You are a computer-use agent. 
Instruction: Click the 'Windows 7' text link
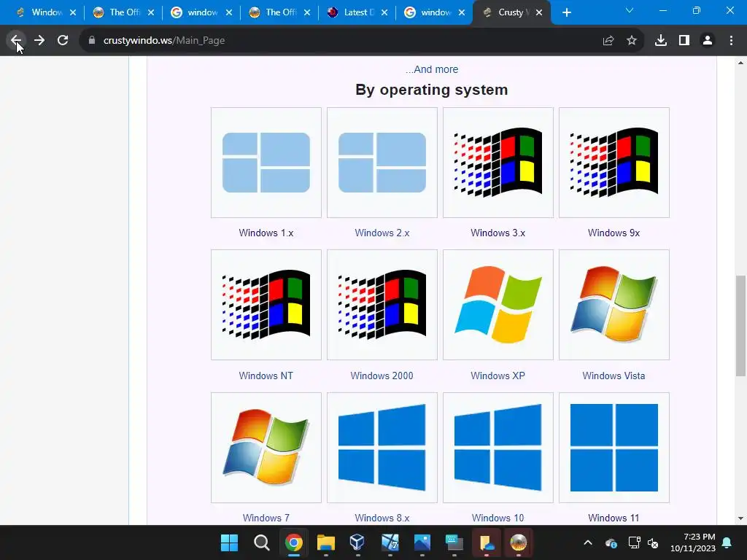pos(266,518)
